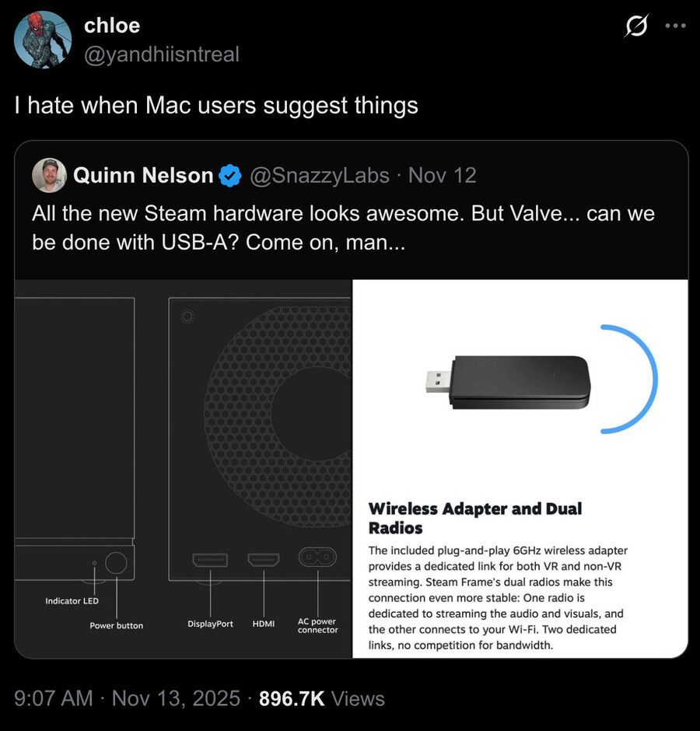View the 896.7K Views count

click(321, 698)
